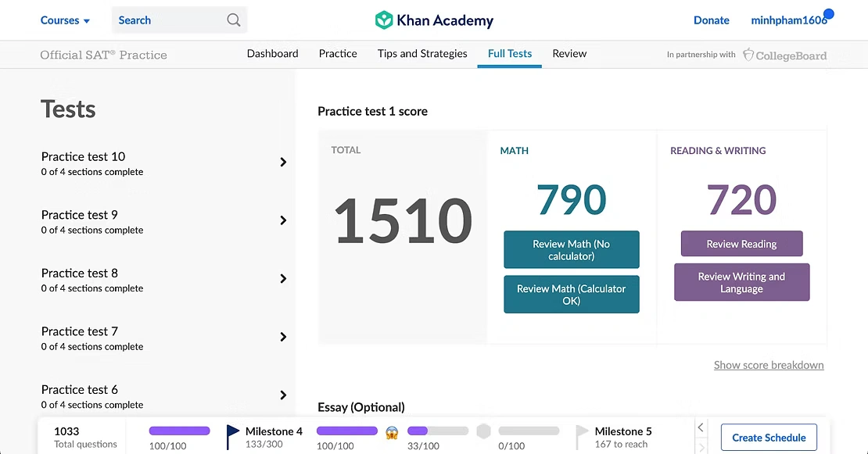The height and width of the screenshot is (454, 868).
Task: Click Review Writing and Language button
Action: tap(741, 282)
